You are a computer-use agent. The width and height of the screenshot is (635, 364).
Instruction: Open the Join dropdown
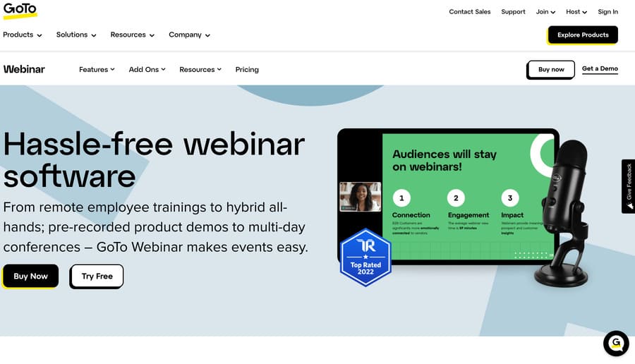(545, 12)
